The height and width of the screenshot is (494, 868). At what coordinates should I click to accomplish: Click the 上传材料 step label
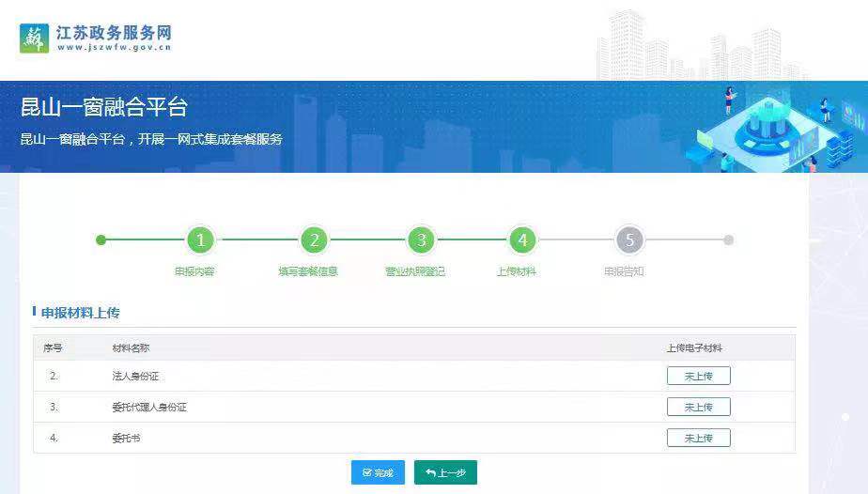pyautogui.click(x=516, y=271)
